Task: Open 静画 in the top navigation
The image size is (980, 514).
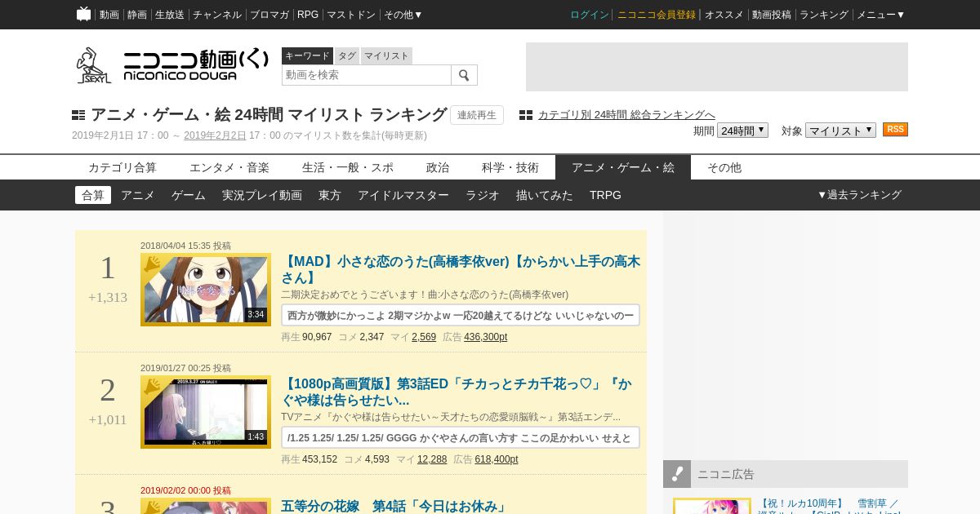Action: tap(137, 15)
